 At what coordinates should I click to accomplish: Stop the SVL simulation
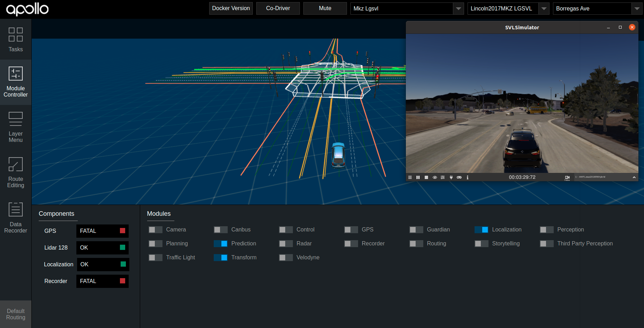tap(426, 177)
